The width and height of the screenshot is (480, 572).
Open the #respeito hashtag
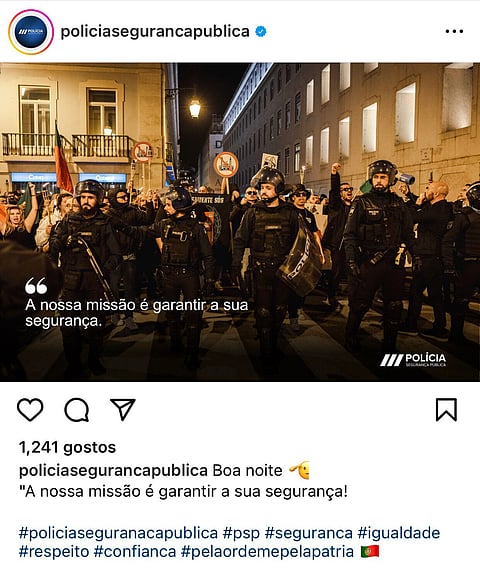54,552
